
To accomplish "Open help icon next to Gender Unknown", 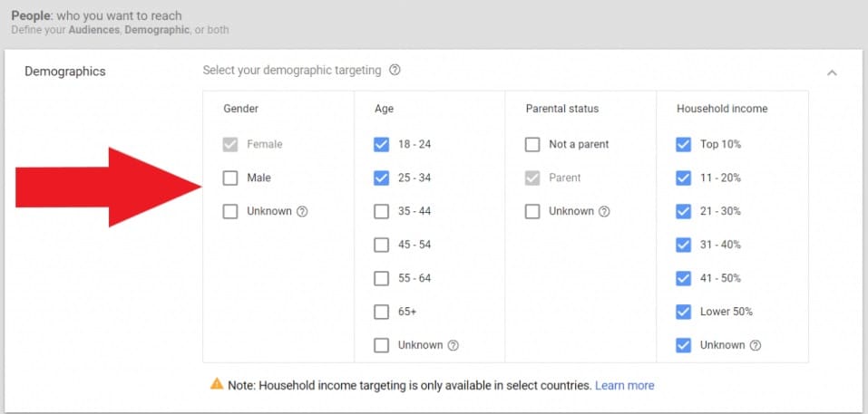I will click(x=302, y=211).
